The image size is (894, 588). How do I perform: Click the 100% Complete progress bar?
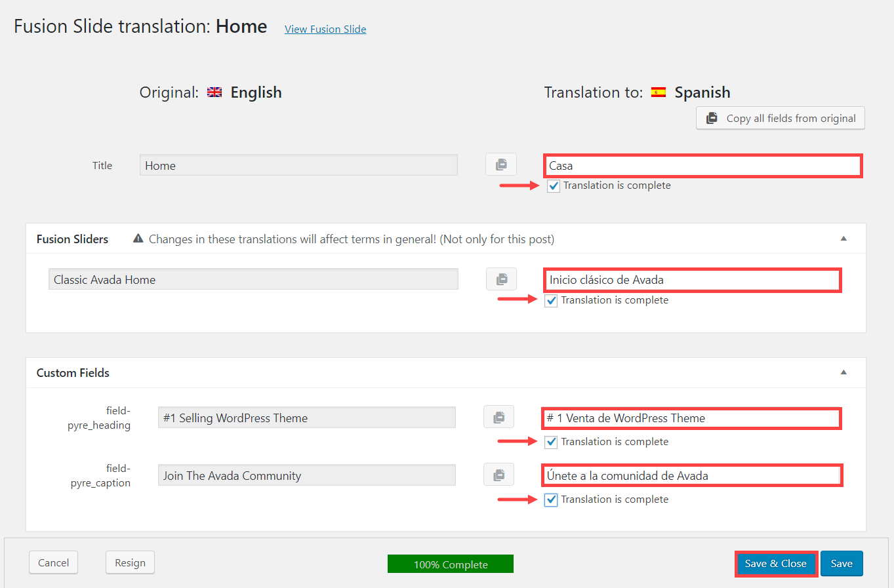(x=451, y=564)
